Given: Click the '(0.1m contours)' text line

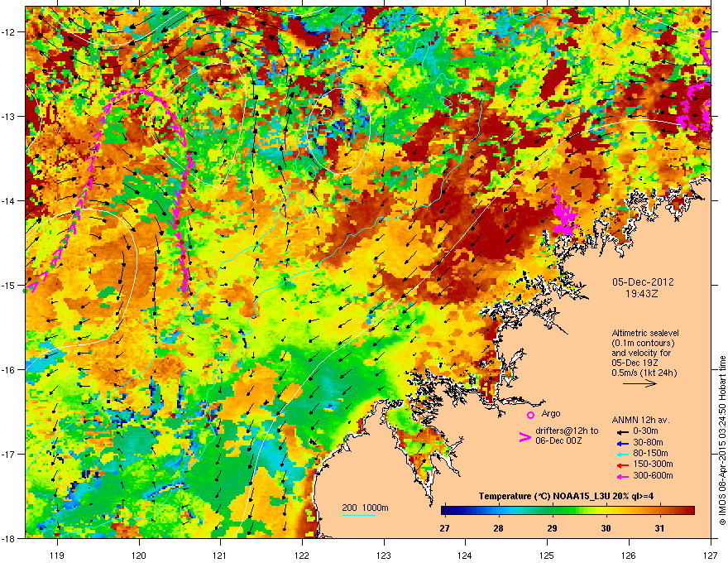Looking at the screenshot, I should point(643,344).
